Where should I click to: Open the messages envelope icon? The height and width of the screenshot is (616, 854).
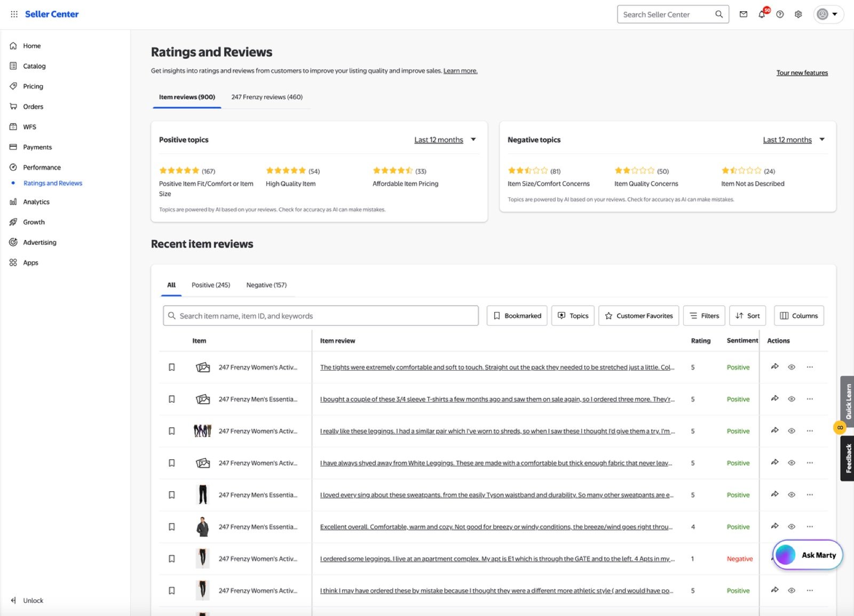744,14
